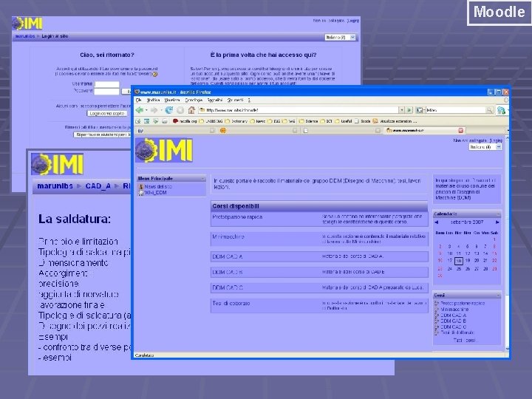This screenshot has height=399, width=532.
Task: Click the Firefox search box field
Action: click(454, 110)
